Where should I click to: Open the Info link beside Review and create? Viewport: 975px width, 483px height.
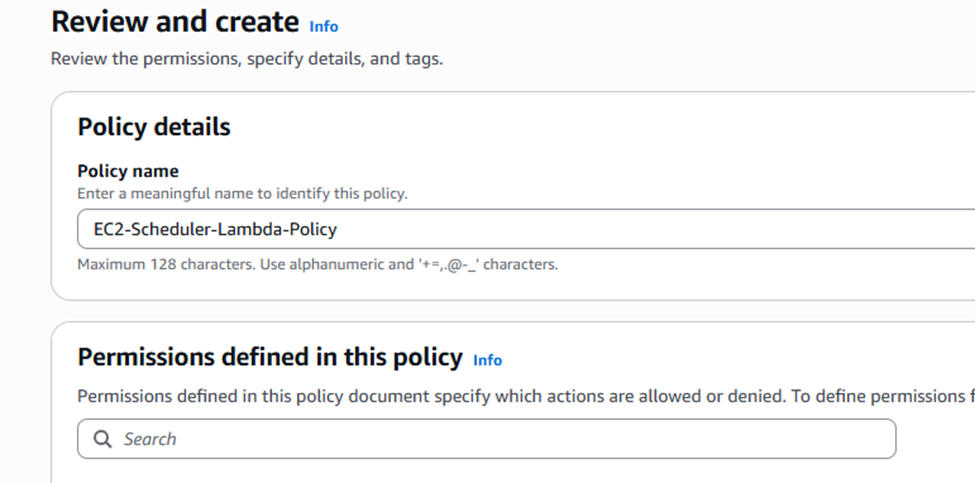[x=324, y=26]
